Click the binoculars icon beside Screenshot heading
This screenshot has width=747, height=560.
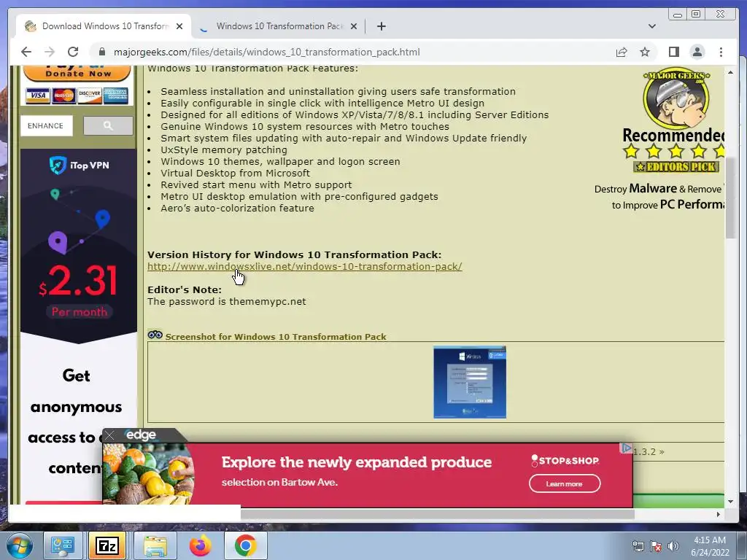[155, 335]
